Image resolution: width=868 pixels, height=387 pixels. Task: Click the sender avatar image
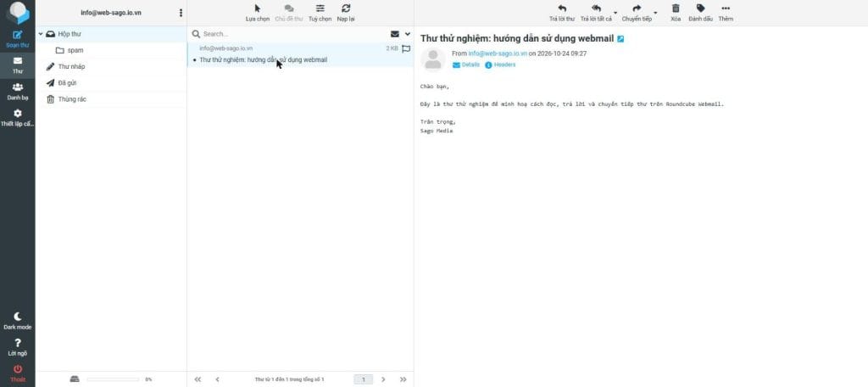(433, 59)
